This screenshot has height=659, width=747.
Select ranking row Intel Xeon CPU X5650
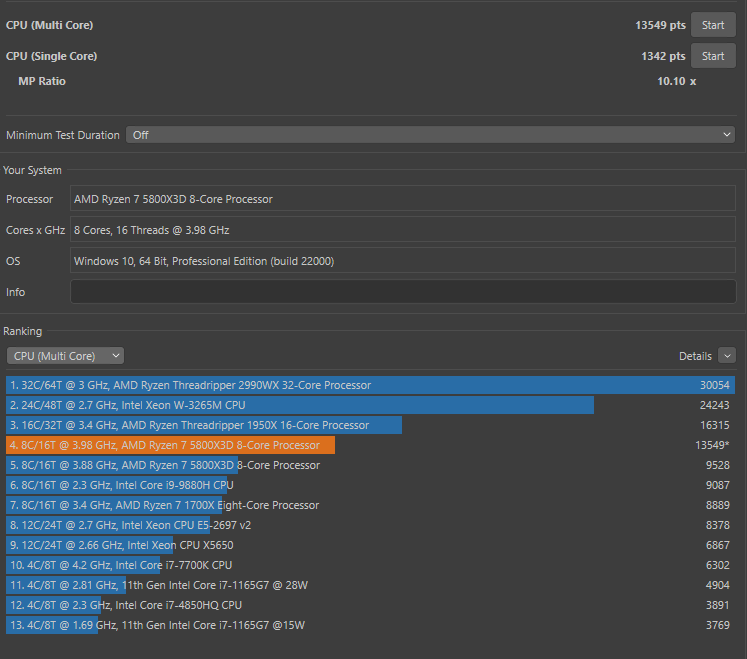pyautogui.click(x=370, y=545)
